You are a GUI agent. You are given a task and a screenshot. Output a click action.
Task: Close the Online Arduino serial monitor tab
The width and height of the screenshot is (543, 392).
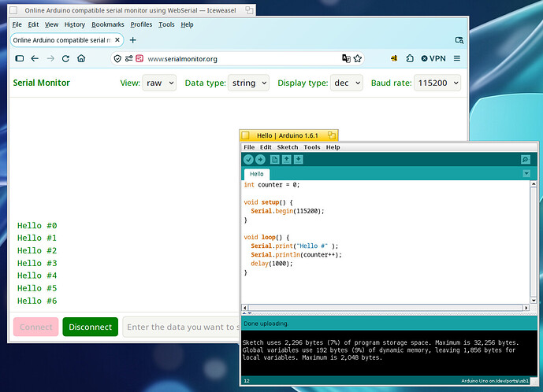click(x=117, y=40)
